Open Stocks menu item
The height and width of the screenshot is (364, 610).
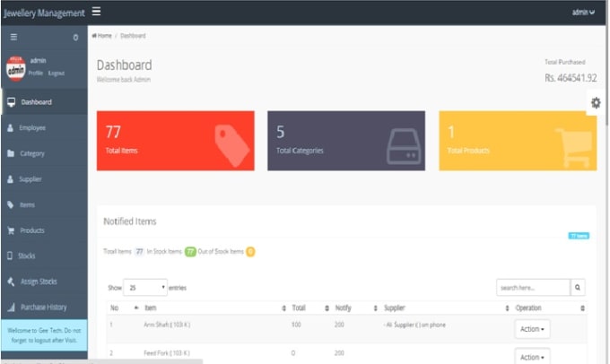(44, 256)
